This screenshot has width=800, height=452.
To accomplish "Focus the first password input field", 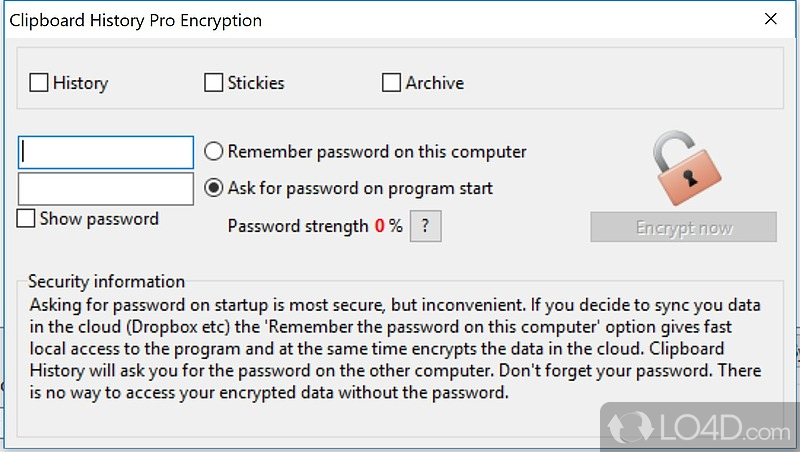I will point(106,152).
